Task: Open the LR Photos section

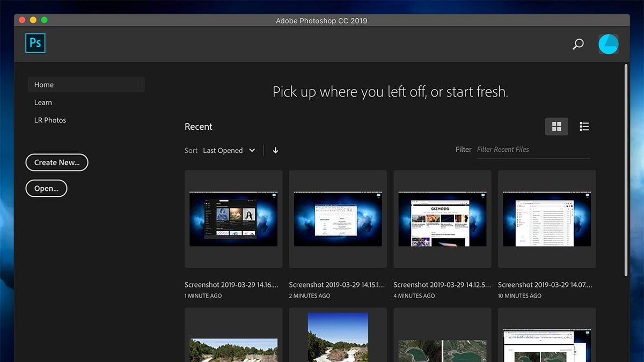Action: coord(50,120)
